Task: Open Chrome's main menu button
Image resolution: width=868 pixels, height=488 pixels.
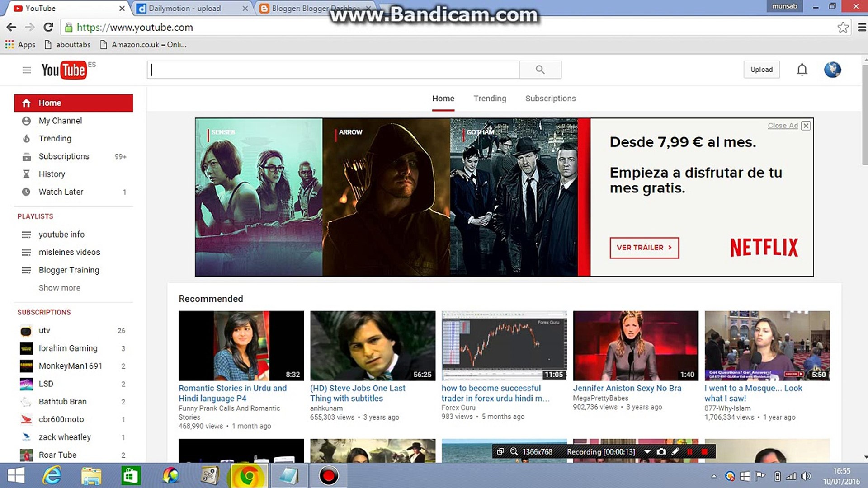Action: tap(862, 27)
